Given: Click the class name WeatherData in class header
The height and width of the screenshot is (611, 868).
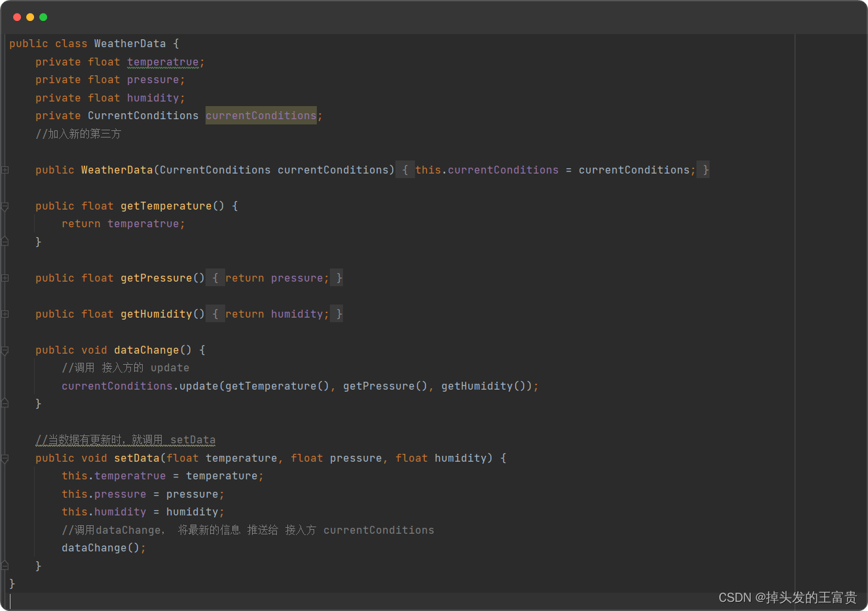Looking at the screenshot, I should (x=130, y=44).
